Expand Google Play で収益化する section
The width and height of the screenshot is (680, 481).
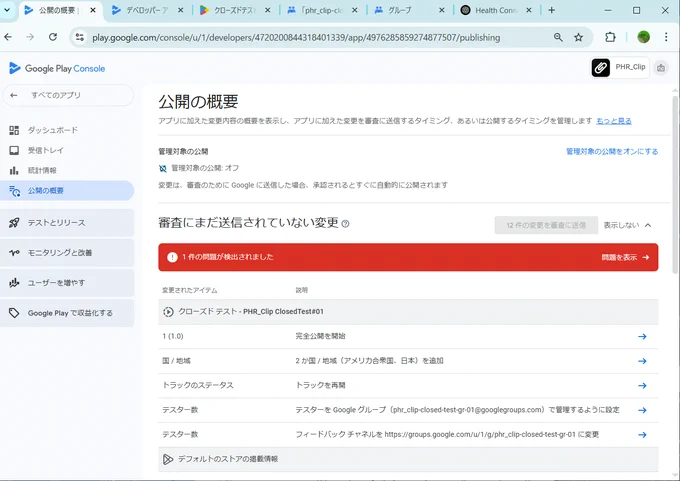tap(67, 313)
